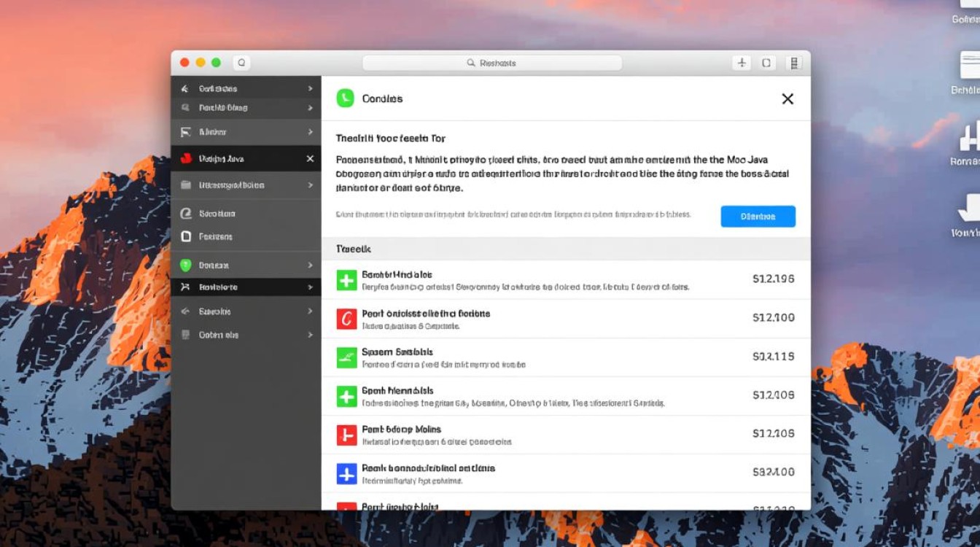The width and height of the screenshot is (980, 547).
Task: Click the green shield icon in the sidebar
Action: pyautogui.click(x=185, y=265)
